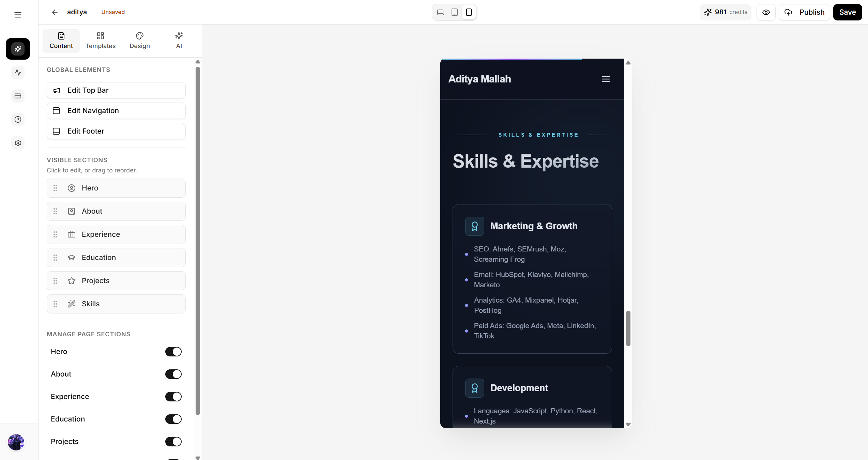The width and height of the screenshot is (868, 460).
Task: Select the AI tab in the panel
Action: [179, 40]
